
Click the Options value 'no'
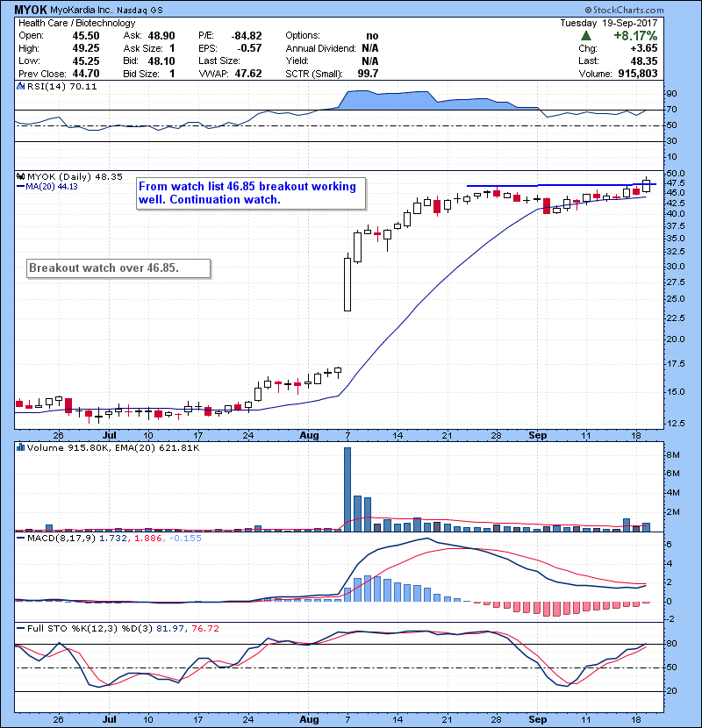coord(372,36)
